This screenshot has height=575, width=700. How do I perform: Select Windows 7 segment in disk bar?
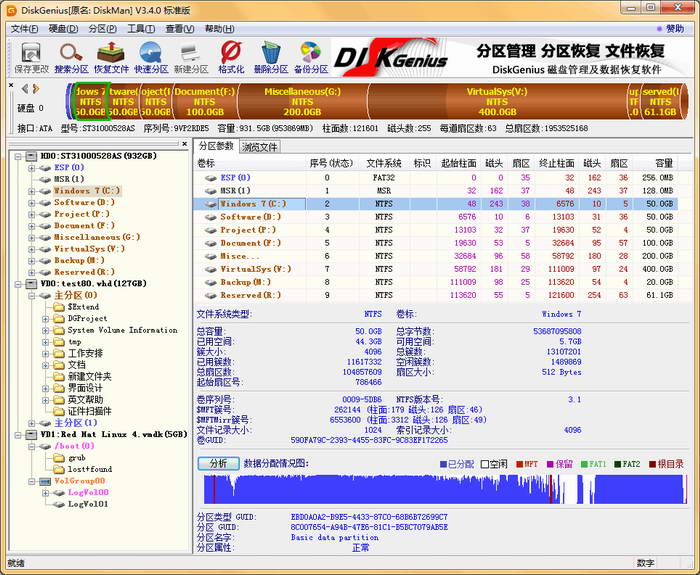tap(91, 101)
